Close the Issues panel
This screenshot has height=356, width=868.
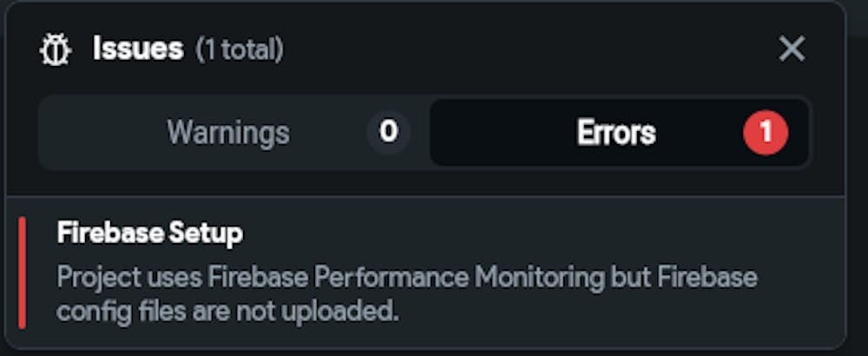(792, 49)
